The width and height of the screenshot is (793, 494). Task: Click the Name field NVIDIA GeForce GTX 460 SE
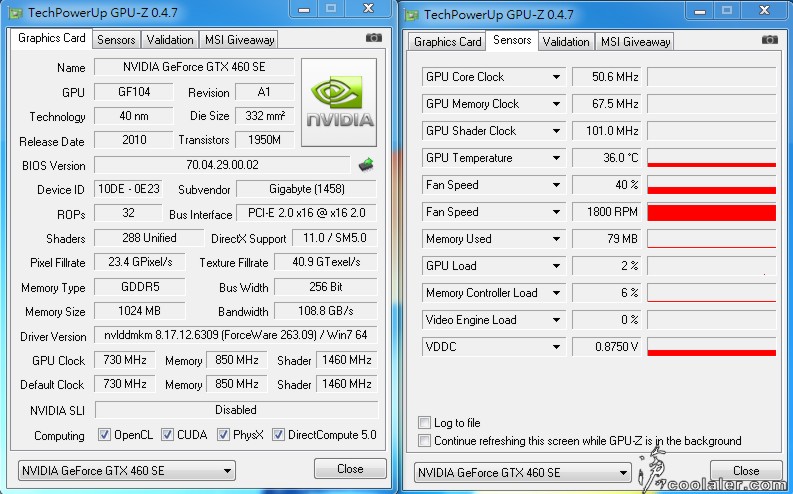[x=194, y=67]
